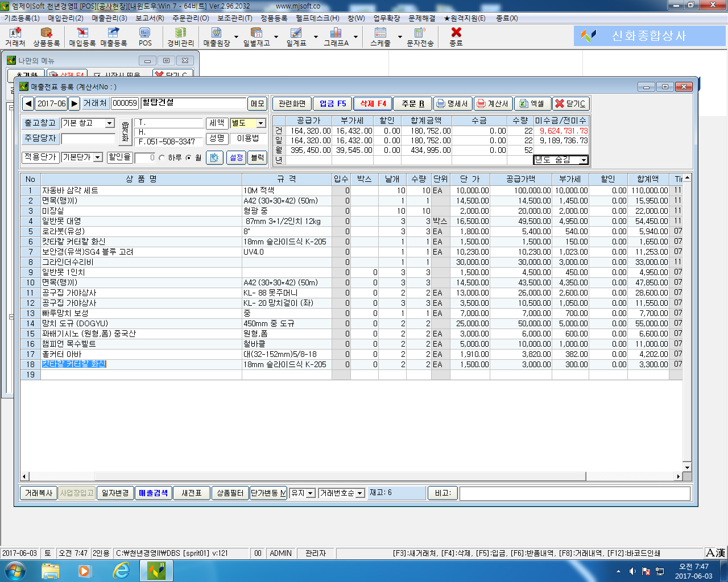
Task: Click 상품필터 button
Action: (x=230, y=493)
